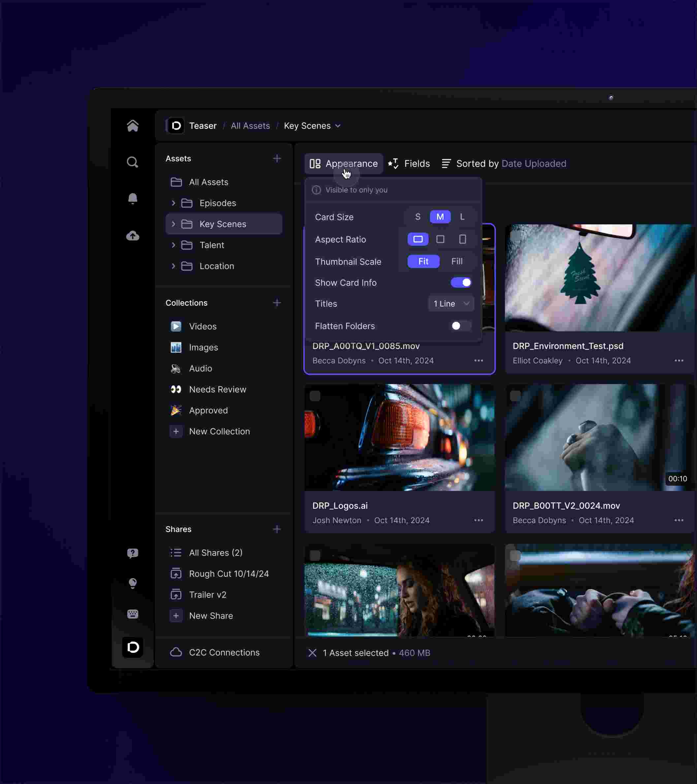Open the Titles 1 Line dropdown
The width and height of the screenshot is (697, 784).
451,303
